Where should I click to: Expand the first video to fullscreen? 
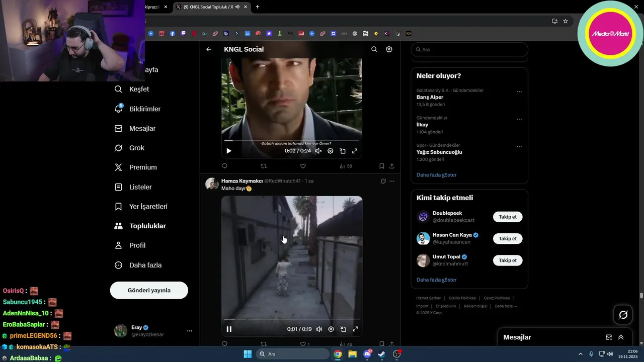(x=355, y=151)
